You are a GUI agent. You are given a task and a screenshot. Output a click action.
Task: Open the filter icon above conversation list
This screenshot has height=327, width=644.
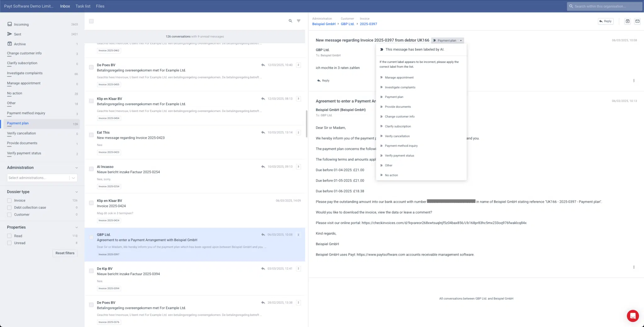[x=299, y=21]
